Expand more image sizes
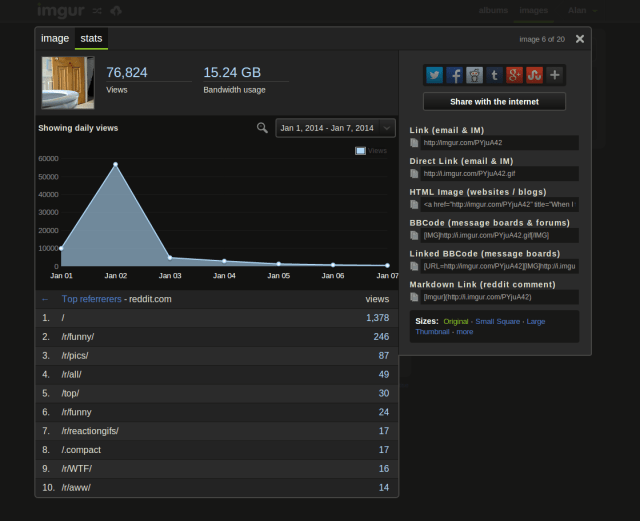The image size is (640, 521). (x=465, y=331)
